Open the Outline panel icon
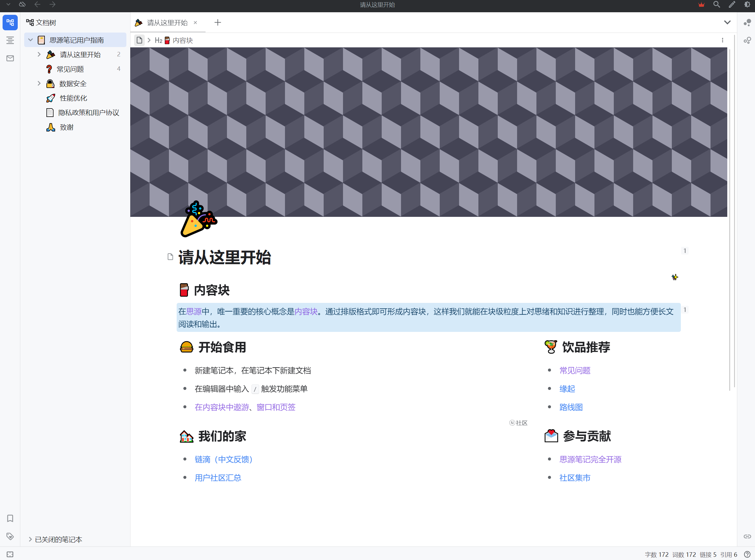This screenshot has height=560, width=755. [x=10, y=40]
